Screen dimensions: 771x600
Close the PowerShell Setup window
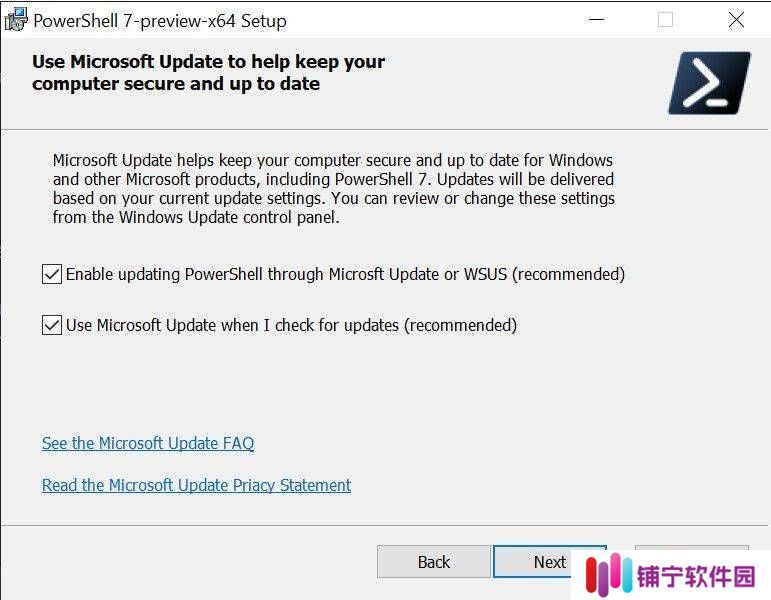tap(736, 20)
